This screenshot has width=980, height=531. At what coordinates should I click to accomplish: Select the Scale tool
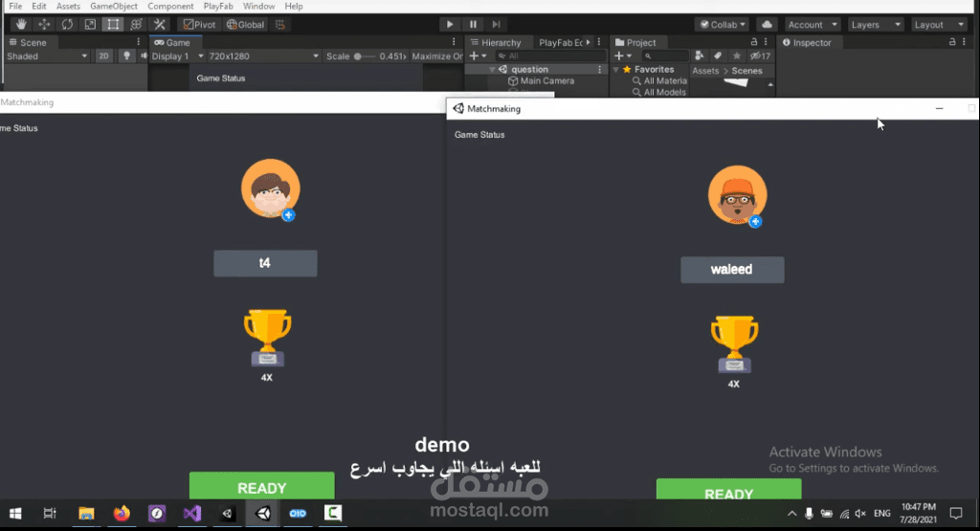90,24
